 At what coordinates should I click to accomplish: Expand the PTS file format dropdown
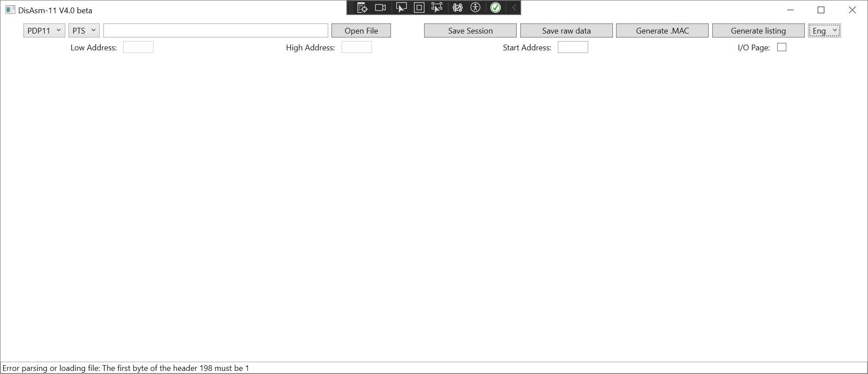click(x=84, y=30)
